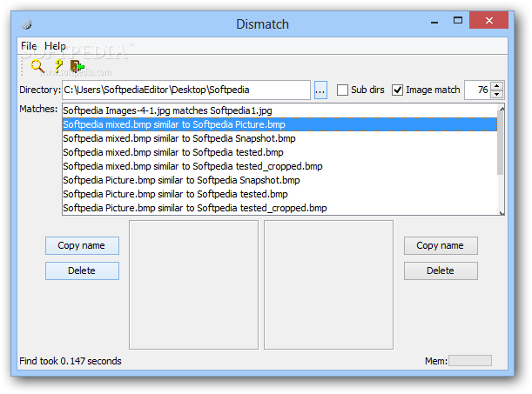The image size is (532, 394).
Task: Select 'Softpedia mixed.bmp similar to Softpedia Snapshot.bmp'
Action: 279,138
